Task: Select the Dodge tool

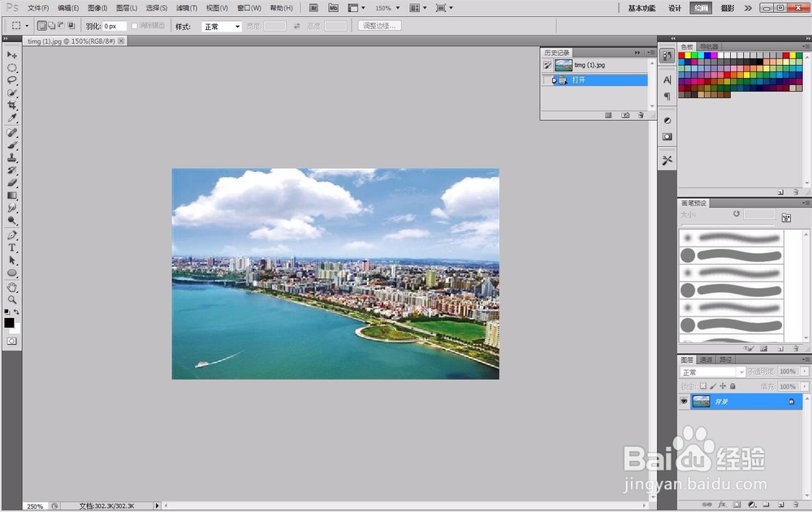Action: [12, 221]
